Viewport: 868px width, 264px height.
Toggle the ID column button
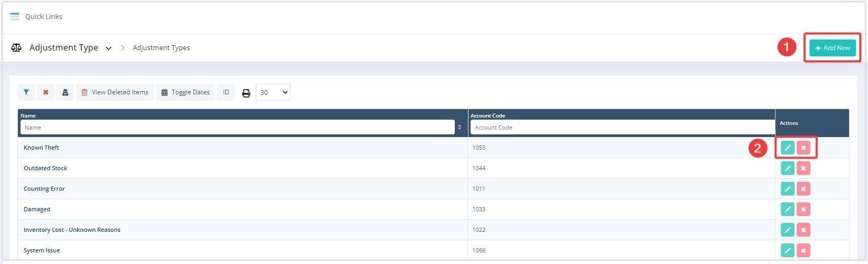coord(226,92)
